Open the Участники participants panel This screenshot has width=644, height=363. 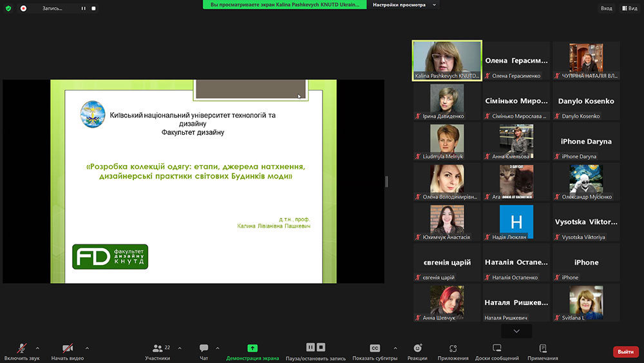point(157,352)
